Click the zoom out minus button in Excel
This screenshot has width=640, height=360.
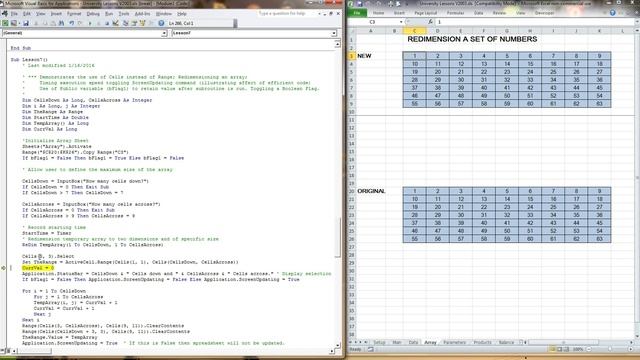[589, 349]
